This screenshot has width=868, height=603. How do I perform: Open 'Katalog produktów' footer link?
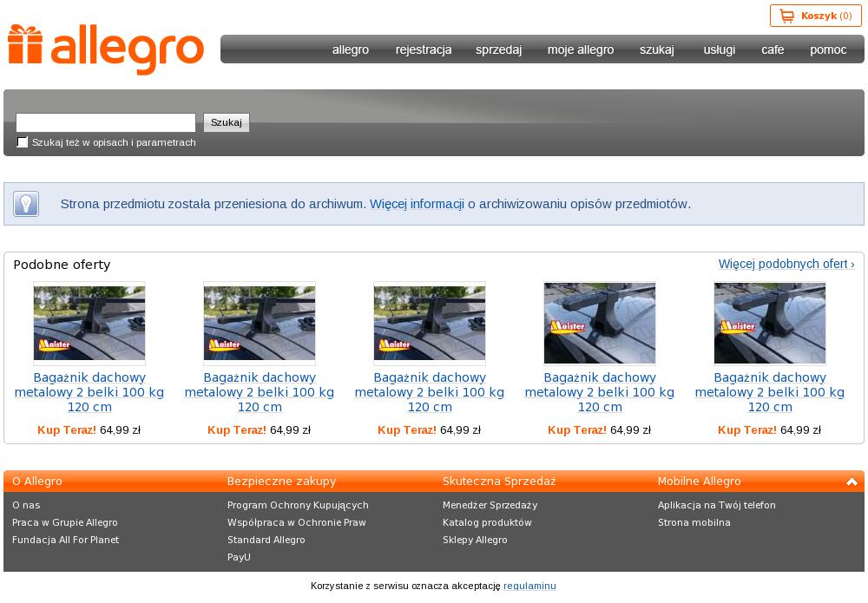[x=487, y=522]
